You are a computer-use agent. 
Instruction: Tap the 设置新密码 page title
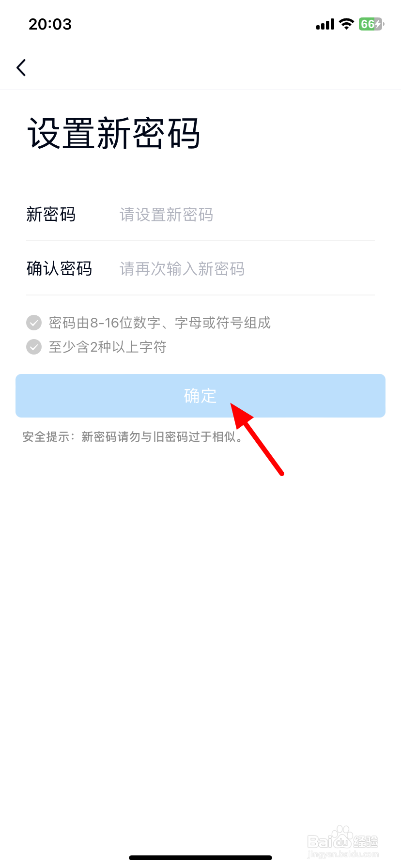click(113, 133)
